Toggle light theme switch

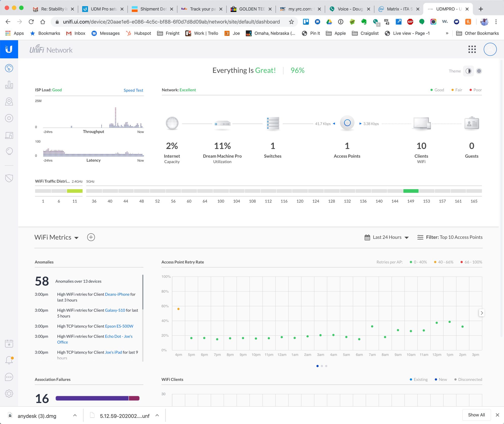(469, 71)
